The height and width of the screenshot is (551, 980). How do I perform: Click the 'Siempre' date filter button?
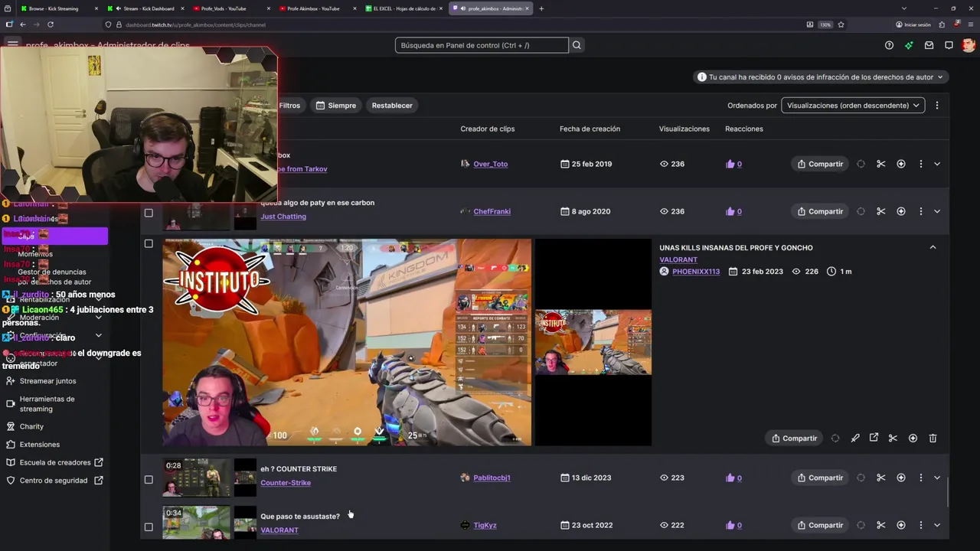pos(335,106)
